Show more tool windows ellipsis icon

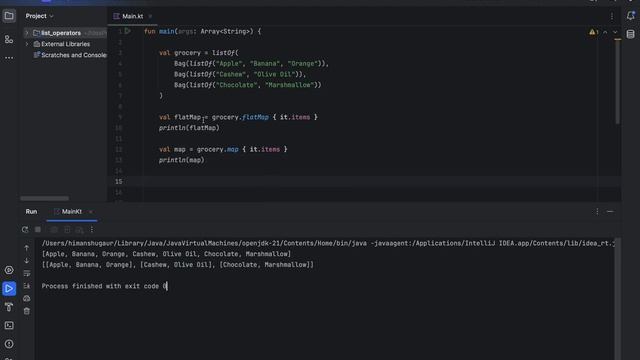click(9, 58)
